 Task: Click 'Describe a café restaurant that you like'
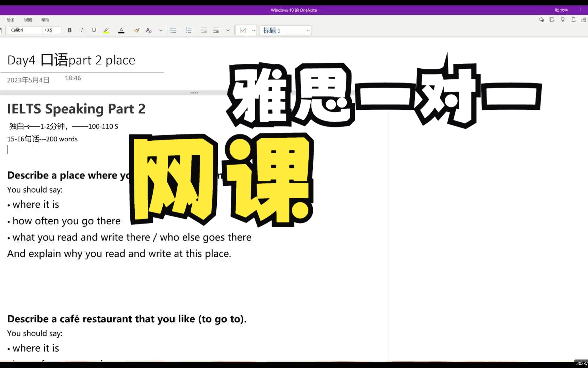(127, 319)
